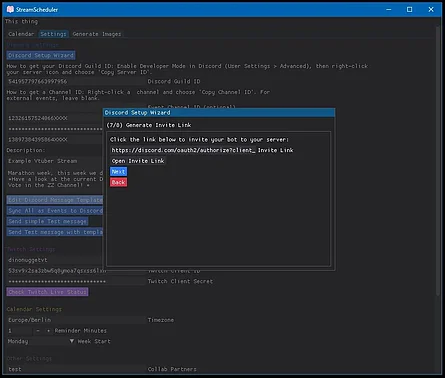The height and width of the screenshot is (378, 445).
Task: Click the Open Invite Link button
Action: click(x=138, y=161)
